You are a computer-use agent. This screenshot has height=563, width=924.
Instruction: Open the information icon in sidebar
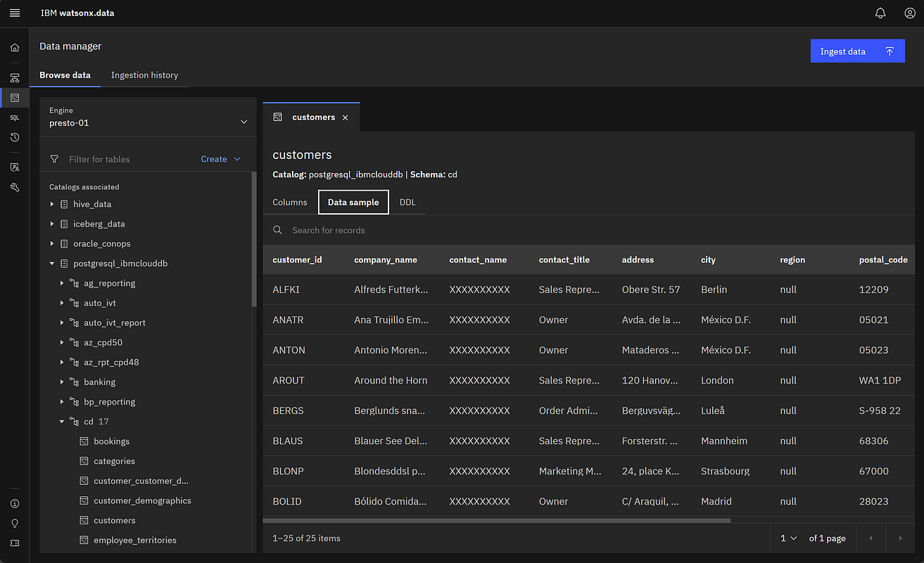click(15, 504)
